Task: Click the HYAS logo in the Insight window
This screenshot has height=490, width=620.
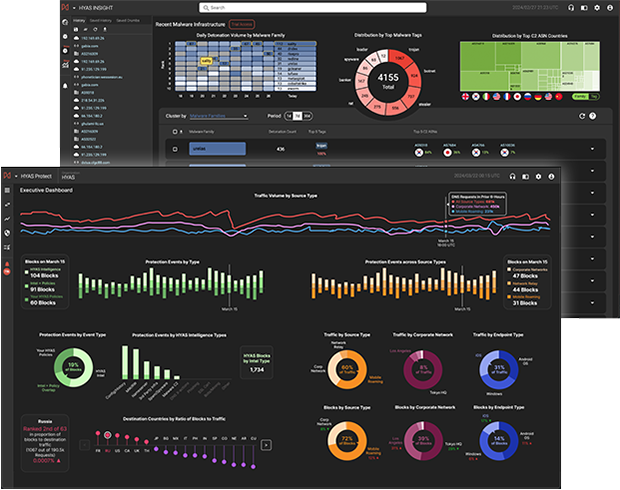Action: 65,7
